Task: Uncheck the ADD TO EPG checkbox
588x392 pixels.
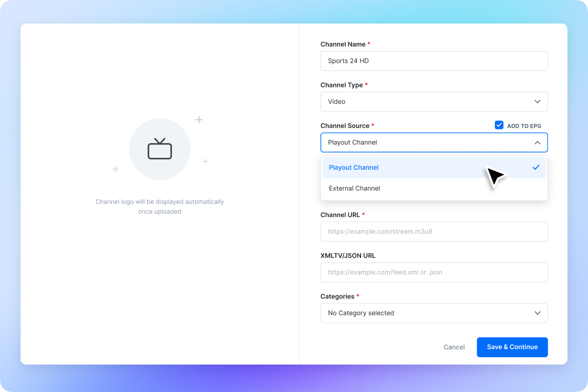Action: pyautogui.click(x=499, y=125)
